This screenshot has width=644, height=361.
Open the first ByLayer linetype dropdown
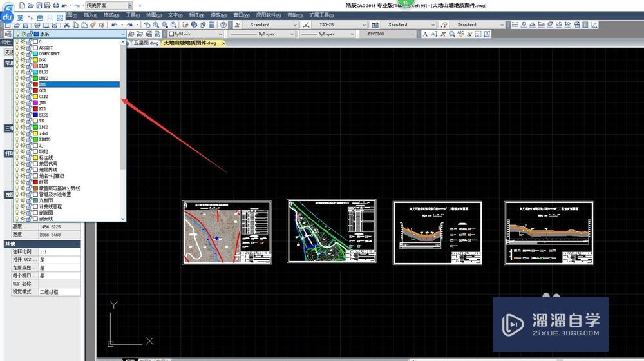[x=292, y=34]
